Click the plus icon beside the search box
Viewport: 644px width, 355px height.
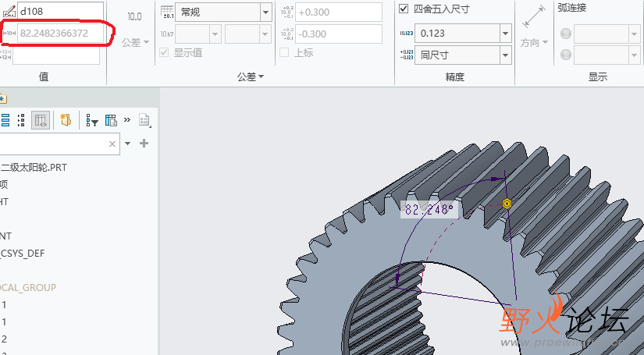tap(144, 144)
